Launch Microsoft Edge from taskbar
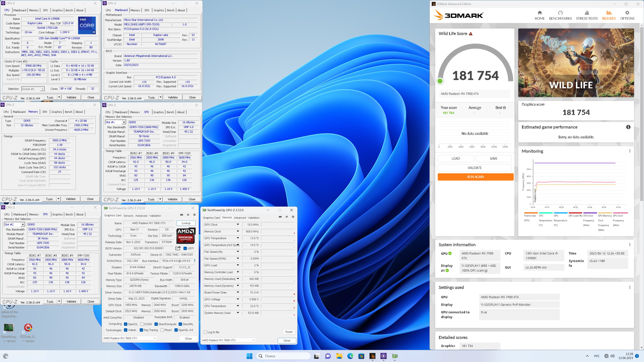Viewport: 644px width, 362px height. tap(350, 356)
